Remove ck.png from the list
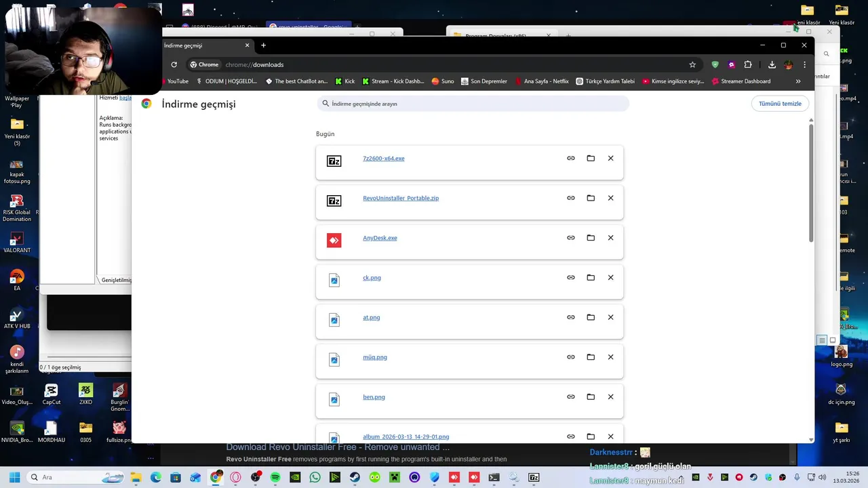Screen dimensions: 868x488 click(610, 277)
